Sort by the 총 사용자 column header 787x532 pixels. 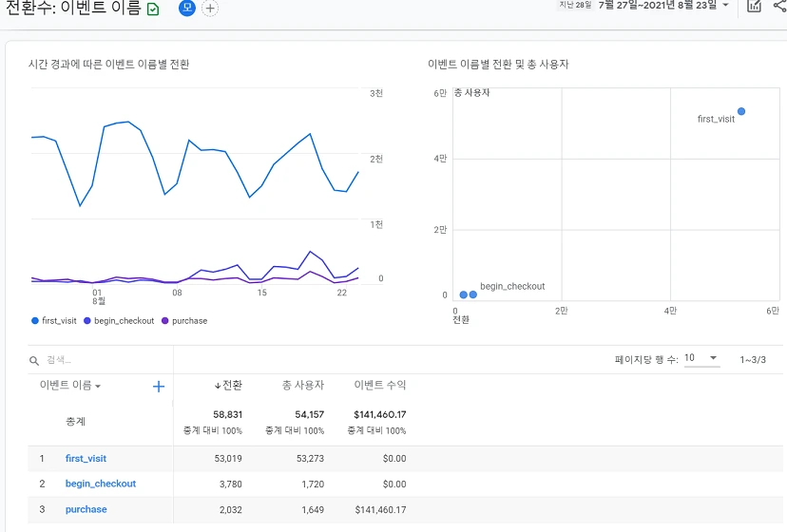click(302, 385)
